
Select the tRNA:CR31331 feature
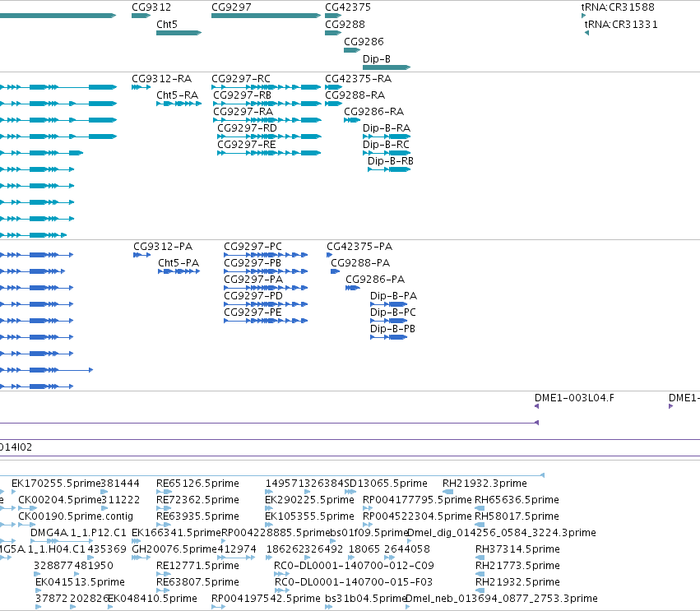tap(587, 33)
